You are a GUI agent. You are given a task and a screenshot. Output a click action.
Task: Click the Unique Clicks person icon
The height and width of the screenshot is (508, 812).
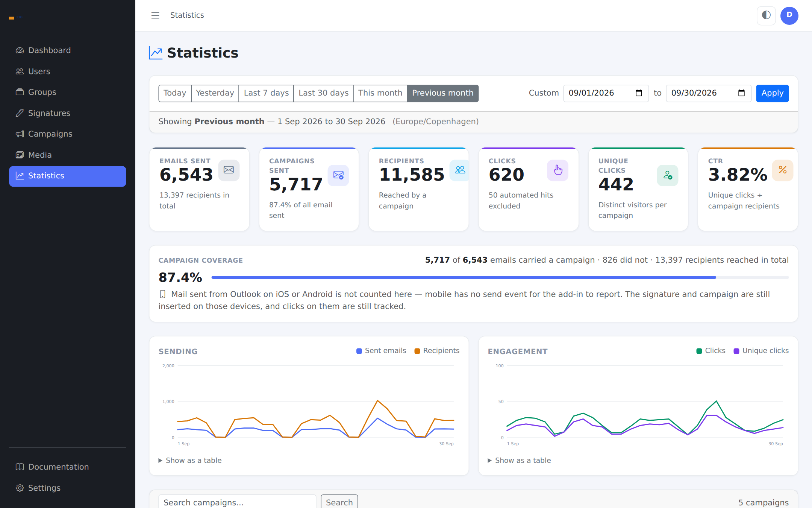(668, 175)
